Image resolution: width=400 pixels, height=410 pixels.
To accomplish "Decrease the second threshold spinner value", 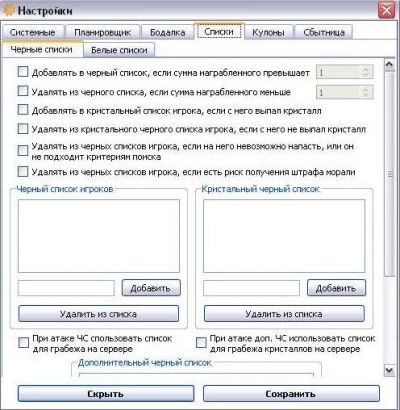I will click(366, 95).
